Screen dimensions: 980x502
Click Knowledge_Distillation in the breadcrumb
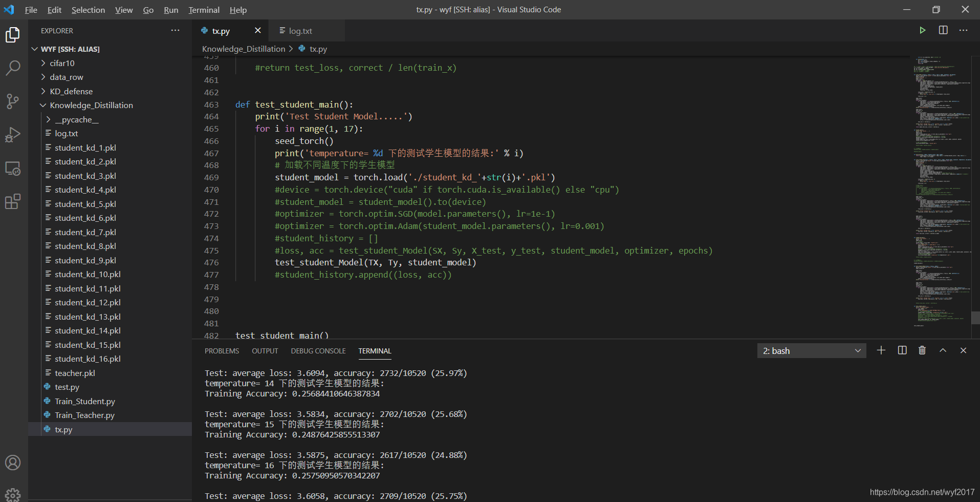pyautogui.click(x=244, y=49)
